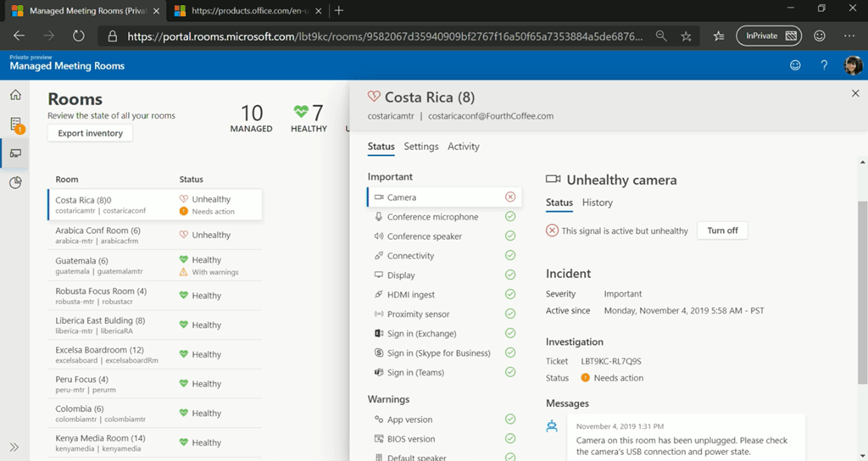Open the Home icon in left sidebar
Image resolution: width=868 pixels, height=461 pixels.
(15, 95)
